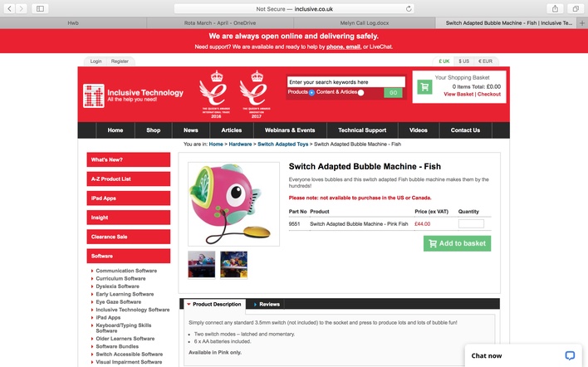Open the Chat now widget
Screen dimensions: 588x367
click(x=522, y=355)
